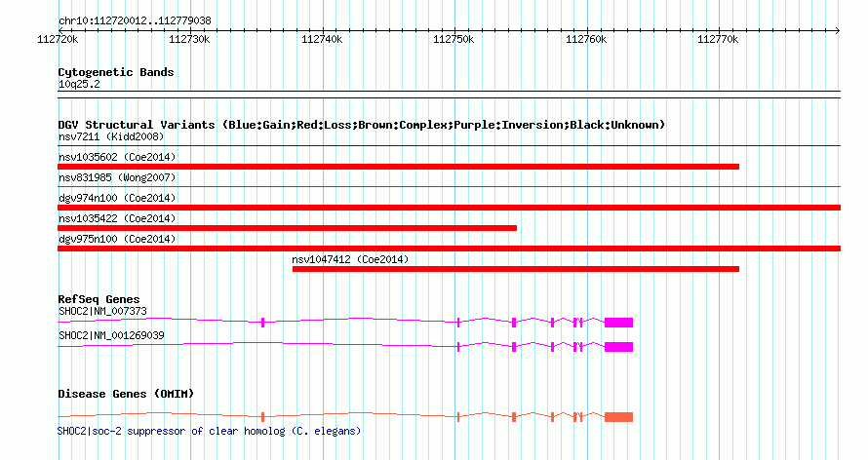Click the thin brown nsv831985 complex line
The width and height of the screenshot is (868, 460).
point(449,187)
